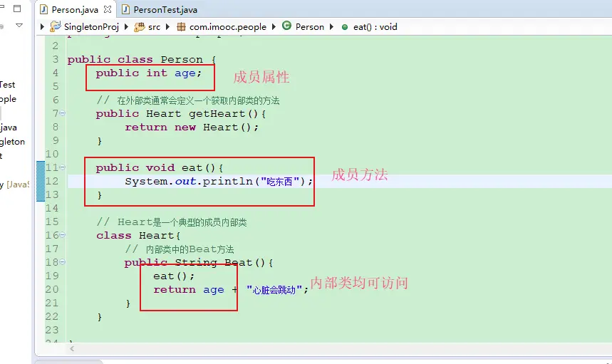Click the 'age' field in line 4
Image resolution: width=612 pixels, height=364 pixels.
(185, 73)
